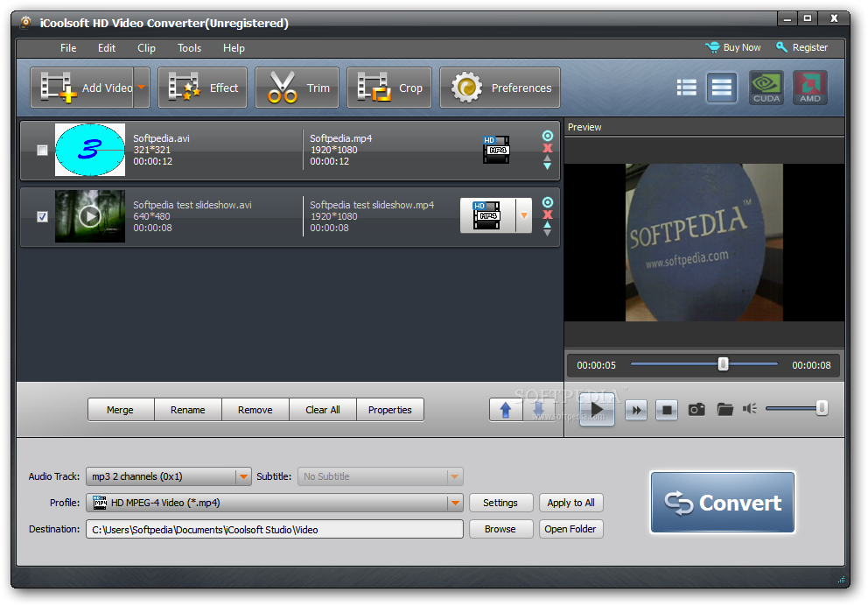
Task: Move item up with blue arrow button
Action: (506, 410)
